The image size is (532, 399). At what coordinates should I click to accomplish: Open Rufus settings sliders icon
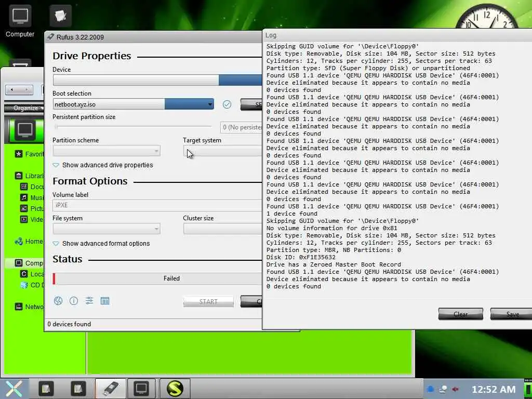click(89, 301)
